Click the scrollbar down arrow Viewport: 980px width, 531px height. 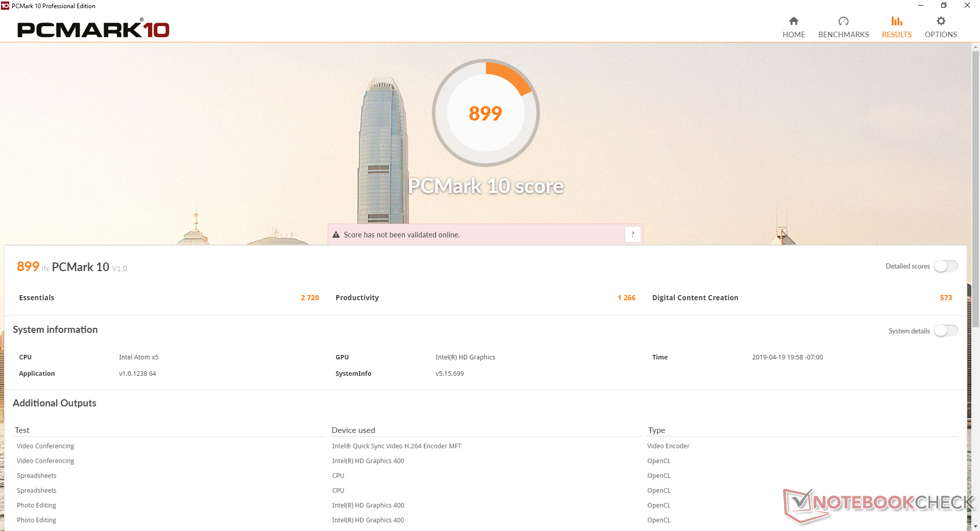(975, 526)
